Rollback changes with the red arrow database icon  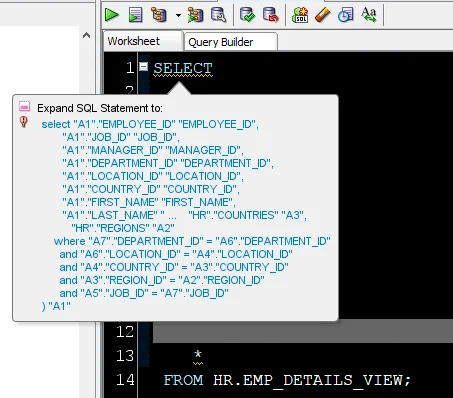tap(271, 15)
